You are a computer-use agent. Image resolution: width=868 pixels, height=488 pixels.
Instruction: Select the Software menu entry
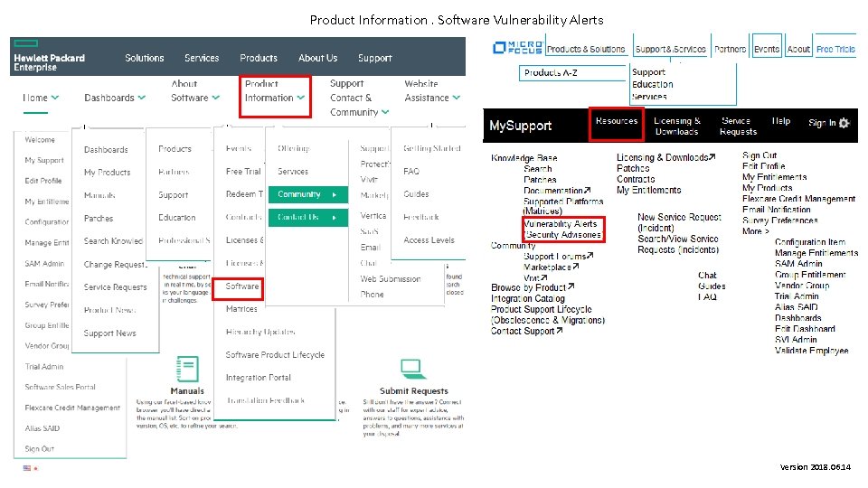(242, 286)
